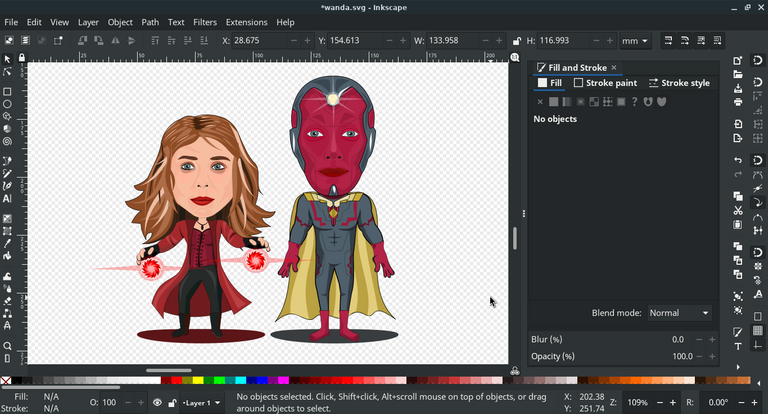Click the Open document folder icon
The height and width of the screenshot is (414, 768).
click(738, 74)
